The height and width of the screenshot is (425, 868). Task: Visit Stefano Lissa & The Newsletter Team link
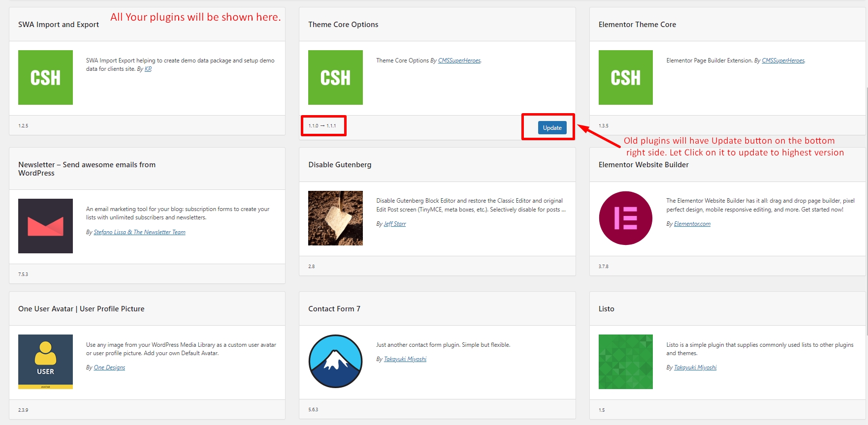[x=139, y=232]
